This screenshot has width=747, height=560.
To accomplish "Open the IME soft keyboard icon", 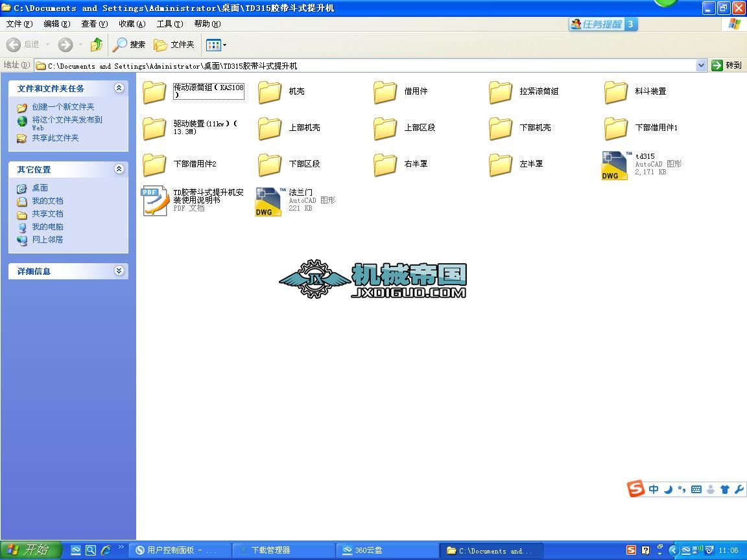I will tap(696, 489).
